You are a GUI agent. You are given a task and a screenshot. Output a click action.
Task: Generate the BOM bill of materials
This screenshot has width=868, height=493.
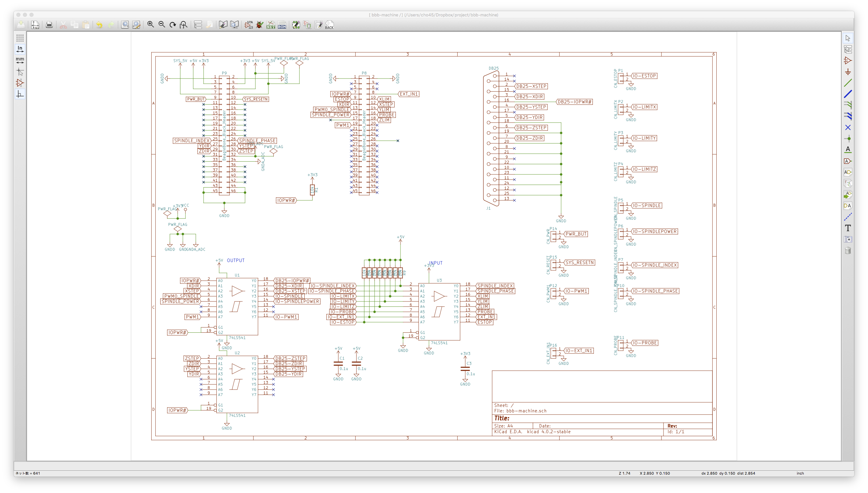point(282,25)
